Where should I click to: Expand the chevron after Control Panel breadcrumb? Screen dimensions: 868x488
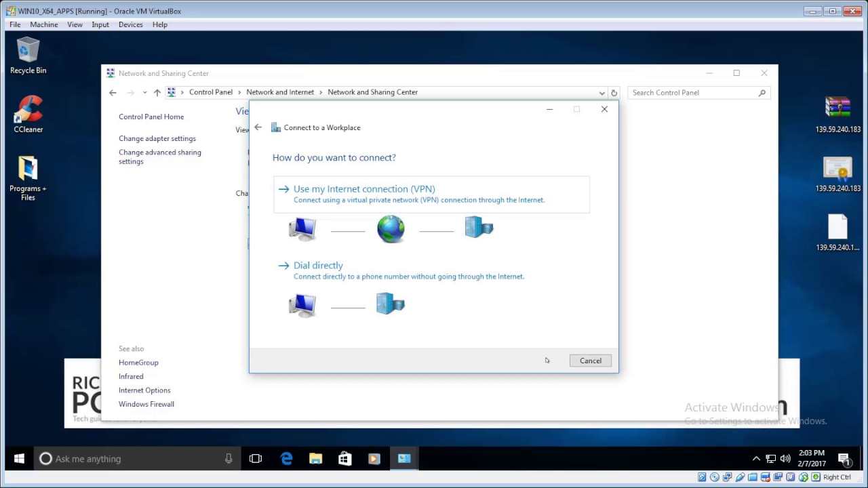tap(239, 92)
